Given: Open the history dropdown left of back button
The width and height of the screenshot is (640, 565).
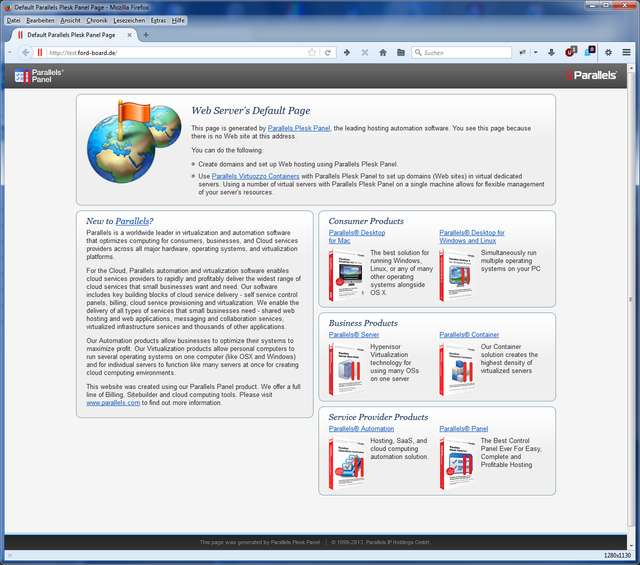Looking at the screenshot, I should pyautogui.click(x=10, y=52).
